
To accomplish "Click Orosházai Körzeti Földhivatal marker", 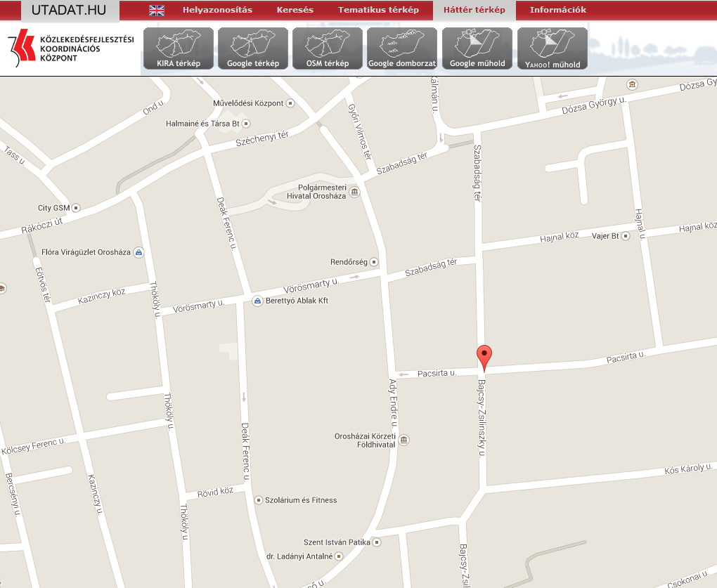I will click(403, 440).
